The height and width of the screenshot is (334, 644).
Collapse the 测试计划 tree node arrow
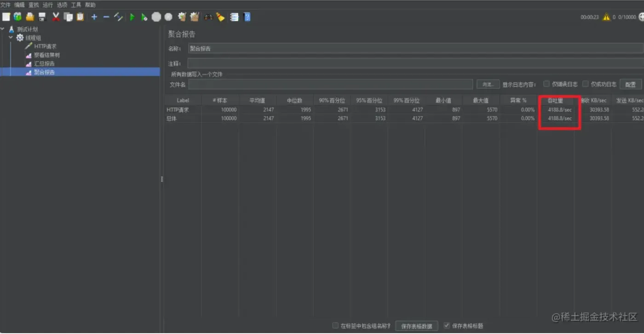3,29
